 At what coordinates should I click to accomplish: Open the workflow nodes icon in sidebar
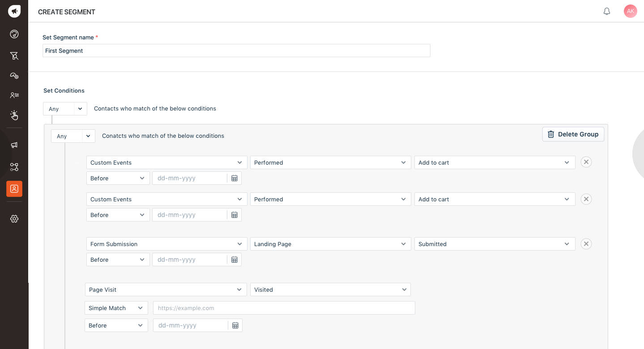[14, 167]
